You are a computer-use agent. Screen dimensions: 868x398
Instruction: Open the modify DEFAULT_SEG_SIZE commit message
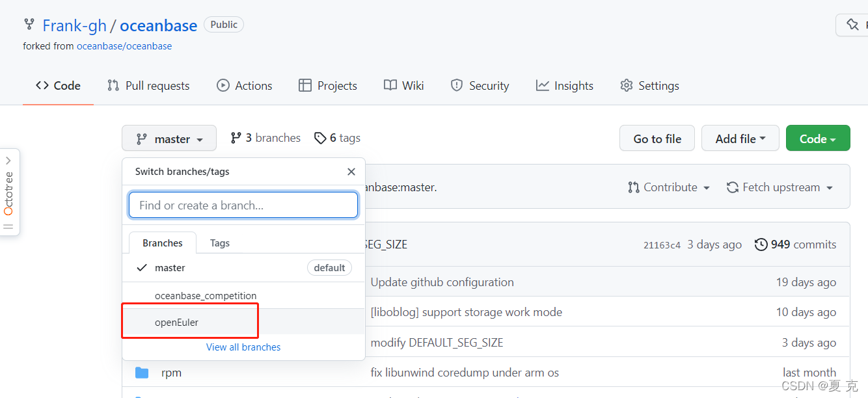[x=437, y=343]
